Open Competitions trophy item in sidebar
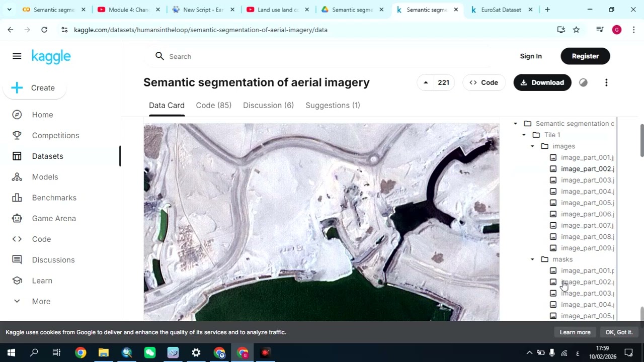Image resolution: width=644 pixels, height=362 pixels. click(x=55, y=135)
